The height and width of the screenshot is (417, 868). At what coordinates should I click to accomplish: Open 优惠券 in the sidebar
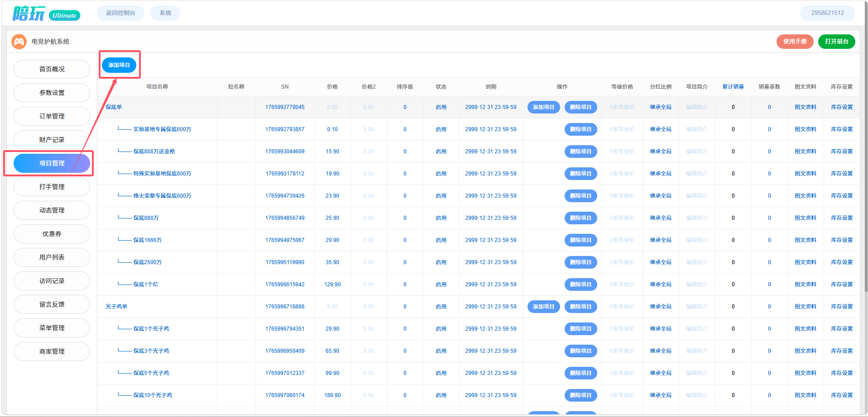[x=52, y=234]
